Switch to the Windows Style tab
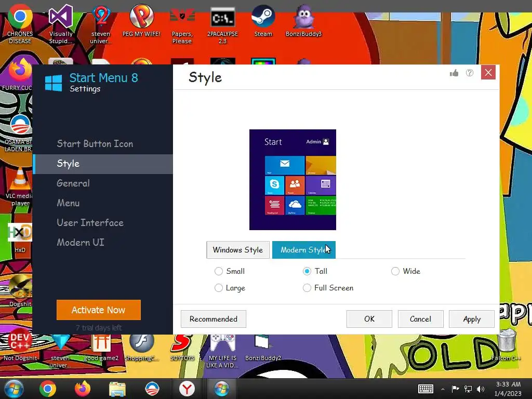 coord(238,250)
